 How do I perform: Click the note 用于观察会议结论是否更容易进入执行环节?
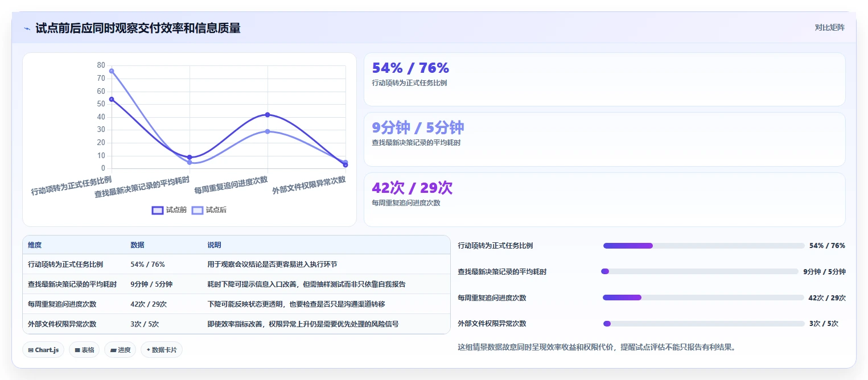(272, 265)
